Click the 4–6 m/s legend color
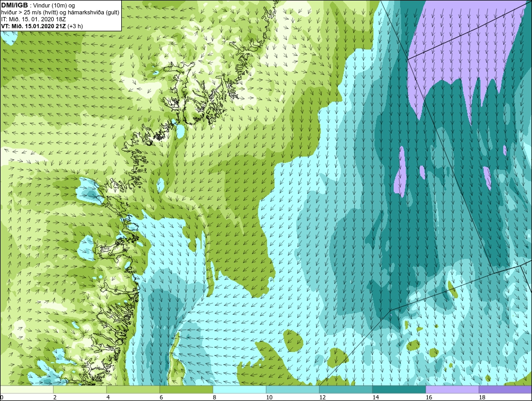The width and height of the screenshot is (532, 401). tap(133, 389)
